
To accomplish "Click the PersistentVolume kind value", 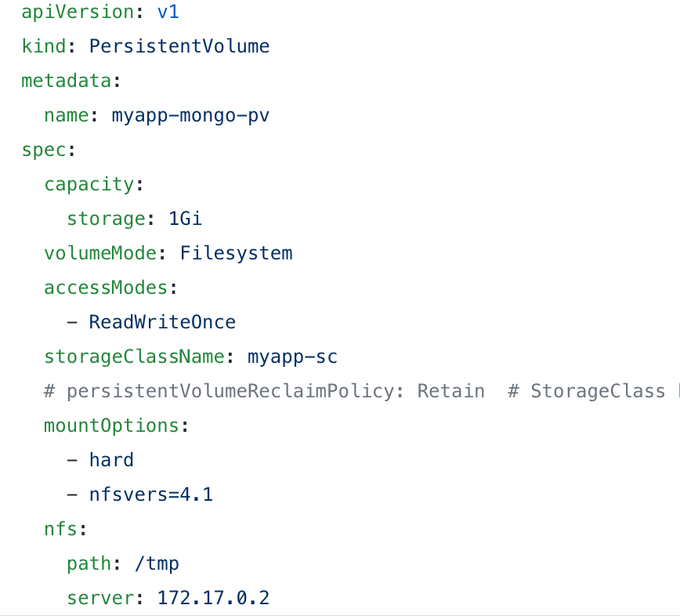I will tap(179, 46).
